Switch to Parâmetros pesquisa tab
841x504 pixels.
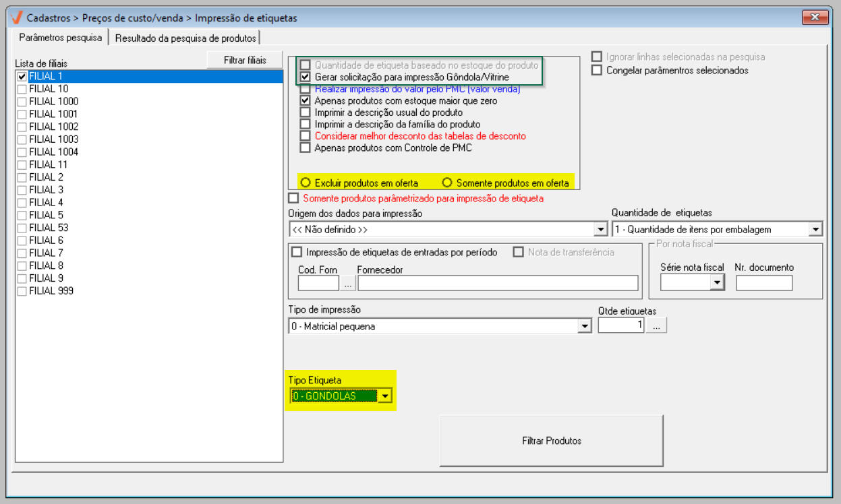[x=61, y=38]
